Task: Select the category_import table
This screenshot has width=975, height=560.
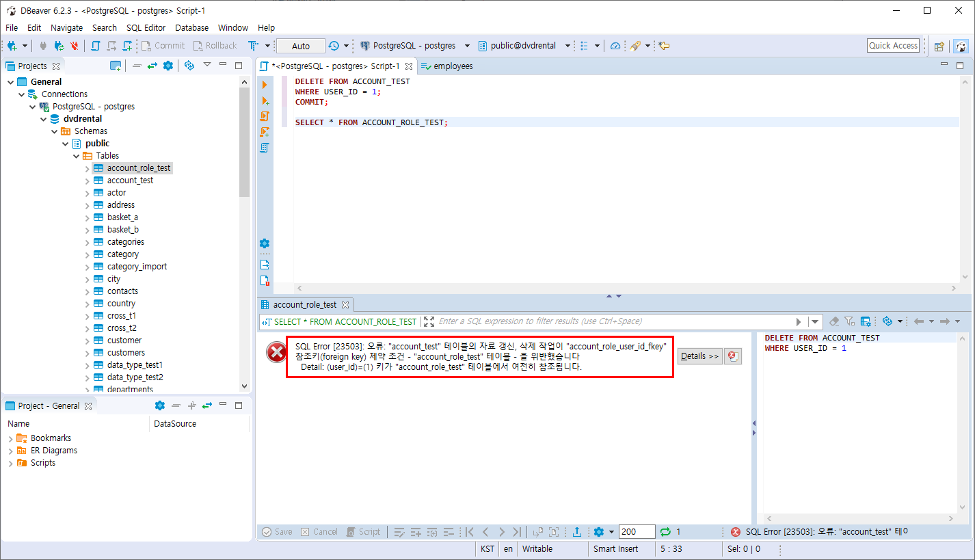Action: click(137, 267)
